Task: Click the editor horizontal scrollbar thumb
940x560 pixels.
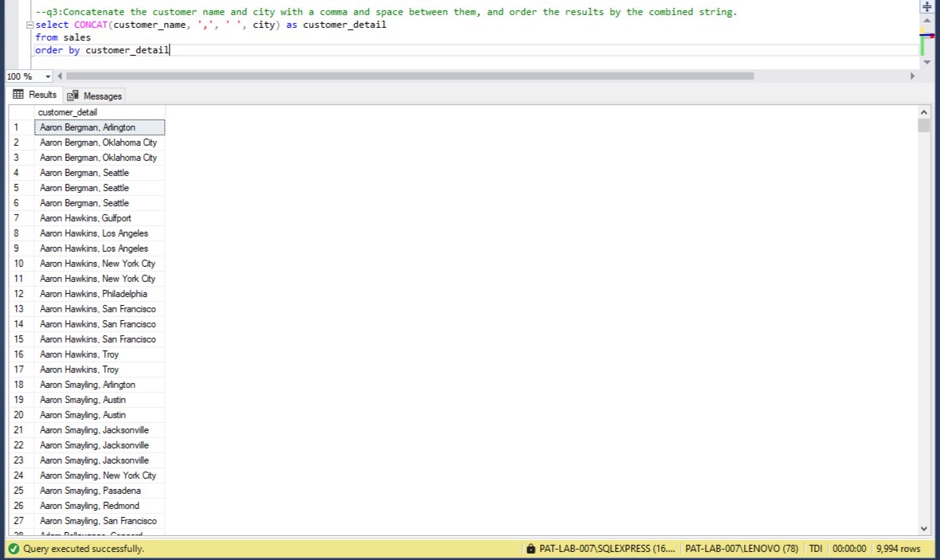Action: coord(409,76)
